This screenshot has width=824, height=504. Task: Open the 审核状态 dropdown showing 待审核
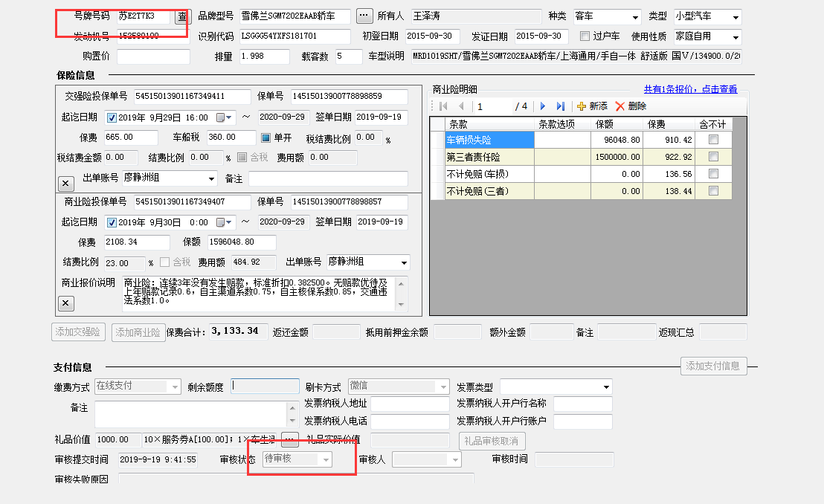coord(326,459)
